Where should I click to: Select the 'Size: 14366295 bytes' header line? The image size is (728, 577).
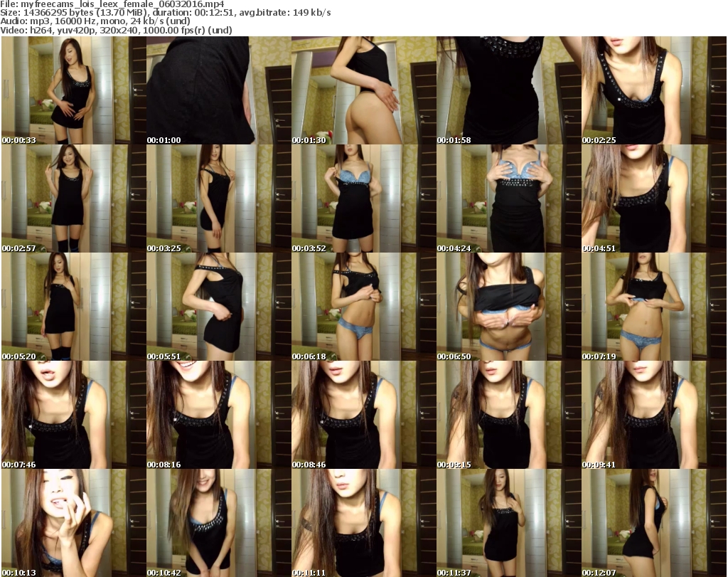coord(165,13)
